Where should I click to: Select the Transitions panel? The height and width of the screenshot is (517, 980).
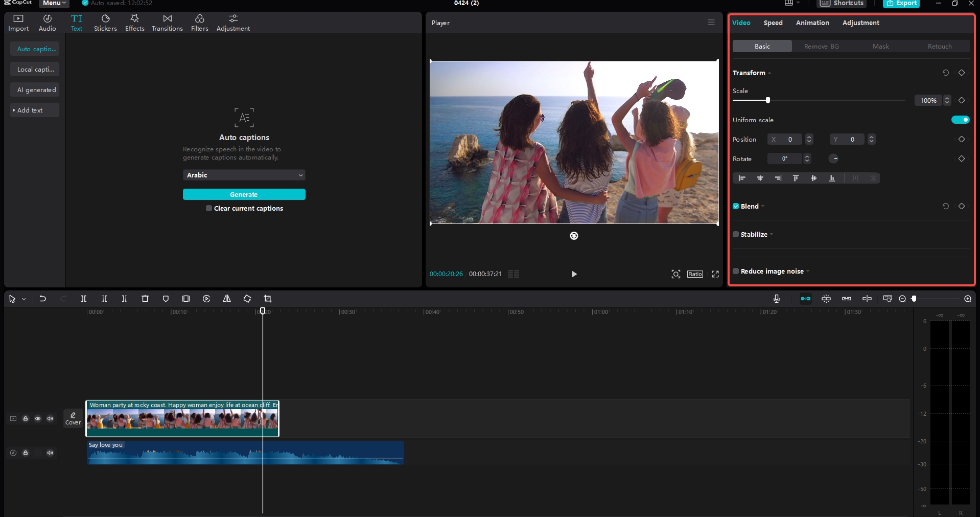tap(167, 22)
